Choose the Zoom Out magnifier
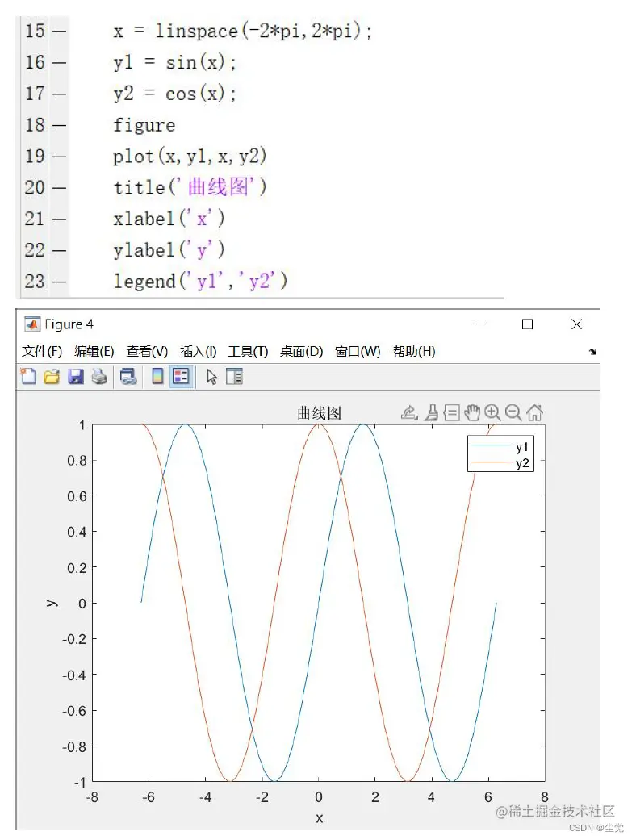The image size is (636, 840). pyautogui.click(x=513, y=412)
